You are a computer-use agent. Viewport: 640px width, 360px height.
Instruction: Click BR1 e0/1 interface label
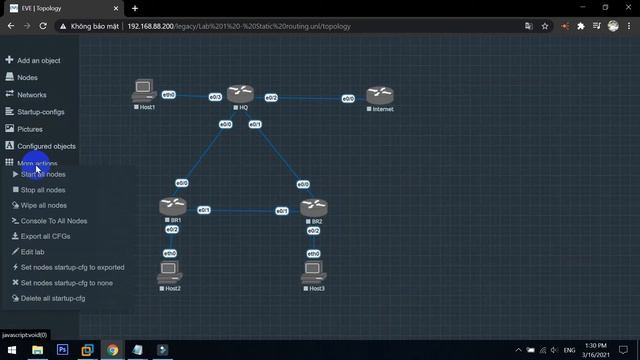(204, 210)
